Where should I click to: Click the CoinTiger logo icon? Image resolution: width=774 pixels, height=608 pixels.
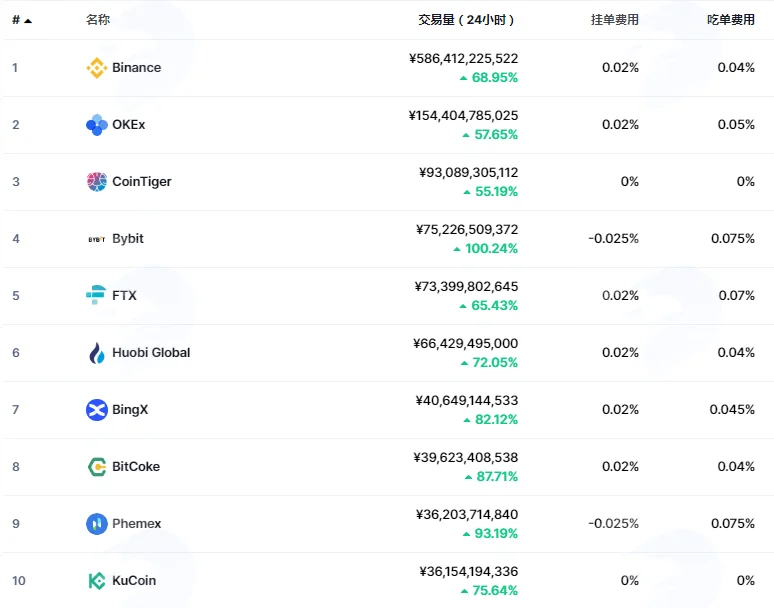point(97,182)
